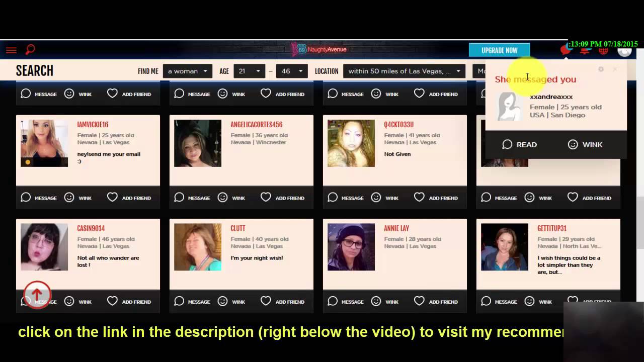Open ANNIE LAY profile name
644x362 pixels.
click(x=396, y=228)
